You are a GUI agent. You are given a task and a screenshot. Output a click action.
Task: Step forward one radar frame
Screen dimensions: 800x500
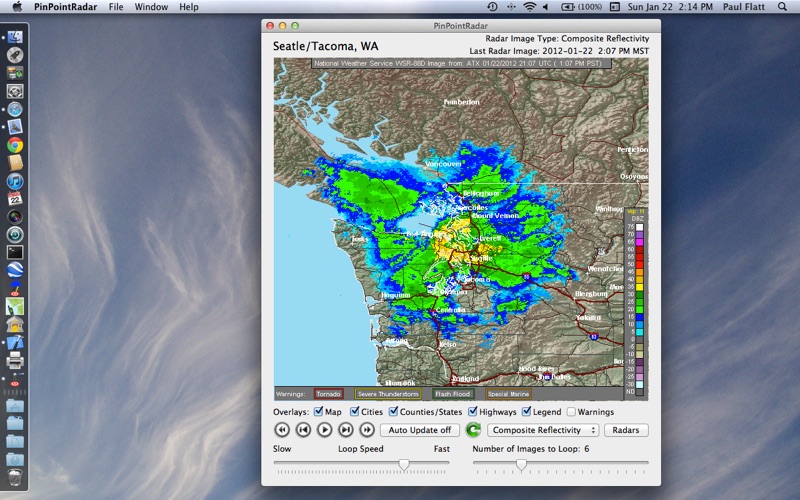(x=346, y=430)
